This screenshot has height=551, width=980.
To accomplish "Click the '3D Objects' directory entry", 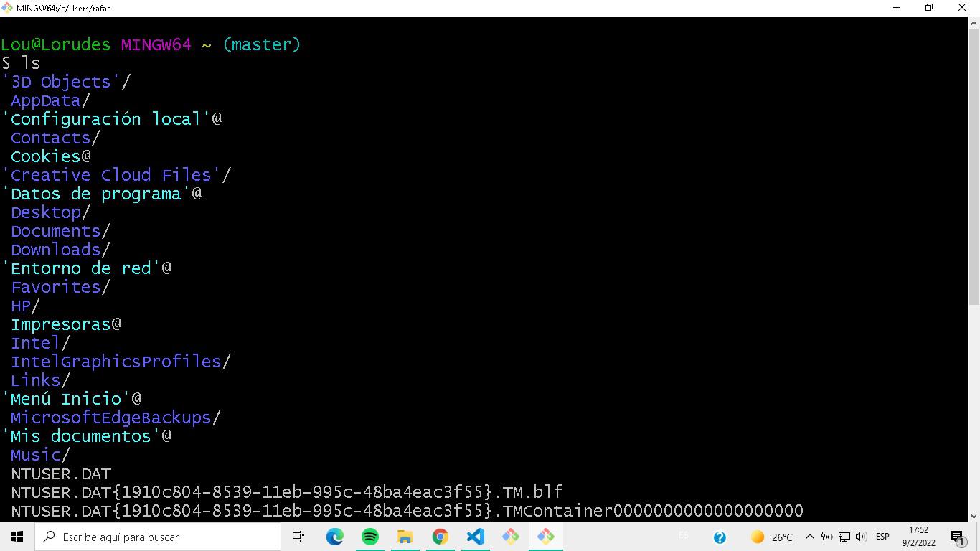I will [66, 82].
